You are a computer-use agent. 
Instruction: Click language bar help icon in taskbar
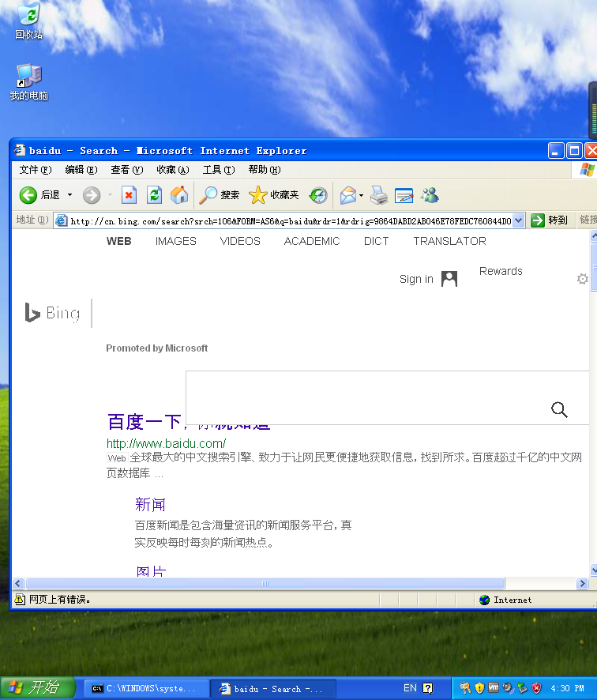click(x=427, y=688)
